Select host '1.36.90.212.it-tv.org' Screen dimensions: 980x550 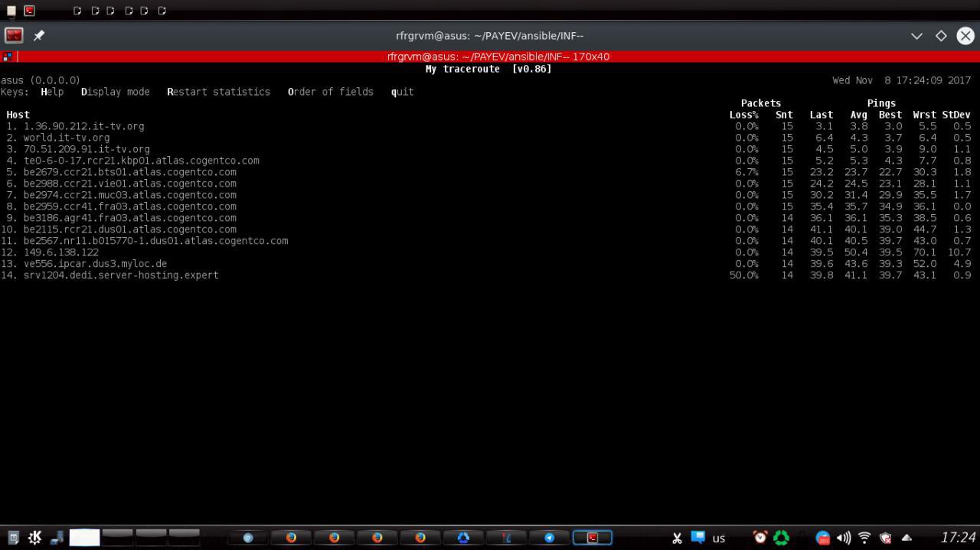83,126
